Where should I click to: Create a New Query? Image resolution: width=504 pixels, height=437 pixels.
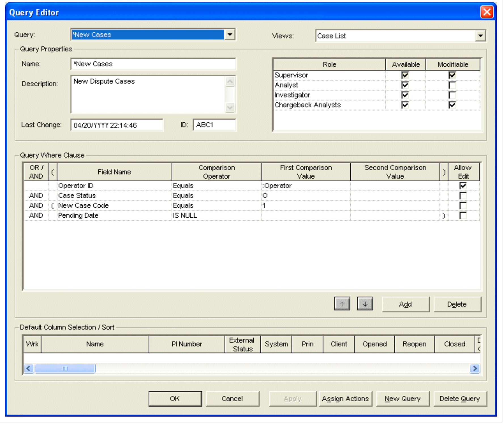tap(403, 398)
